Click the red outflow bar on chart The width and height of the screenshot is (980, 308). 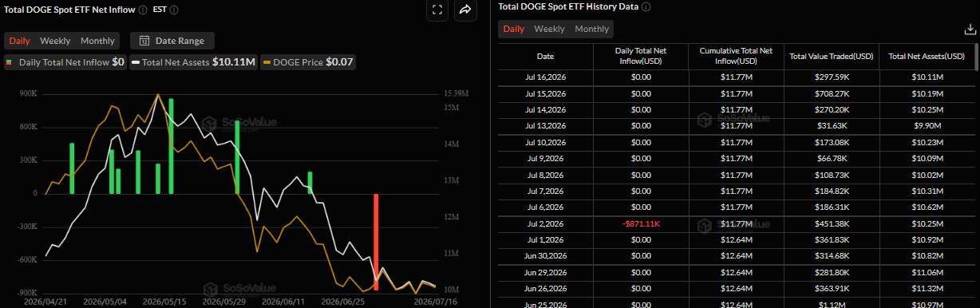pyautogui.click(x=376, y=242)
